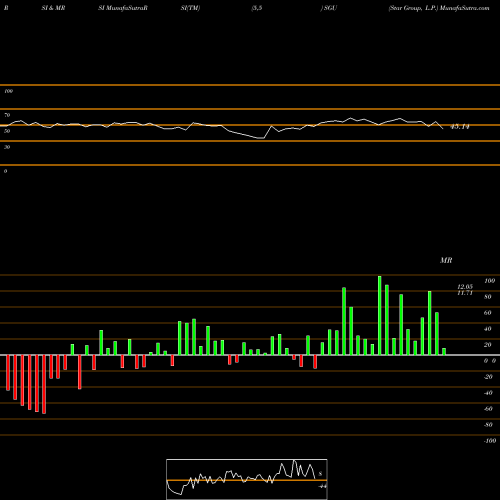Click the (5,5 parameter text in header
The height and width of the screenshot is (500, 500).
[x=257, y=8]
